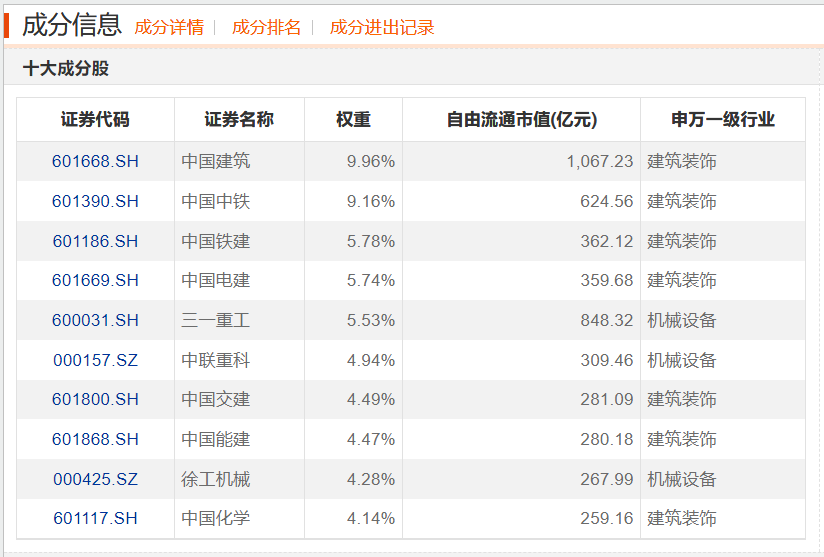Open stock code 601117.SH
824x557 pixels.
click(95, 518)
